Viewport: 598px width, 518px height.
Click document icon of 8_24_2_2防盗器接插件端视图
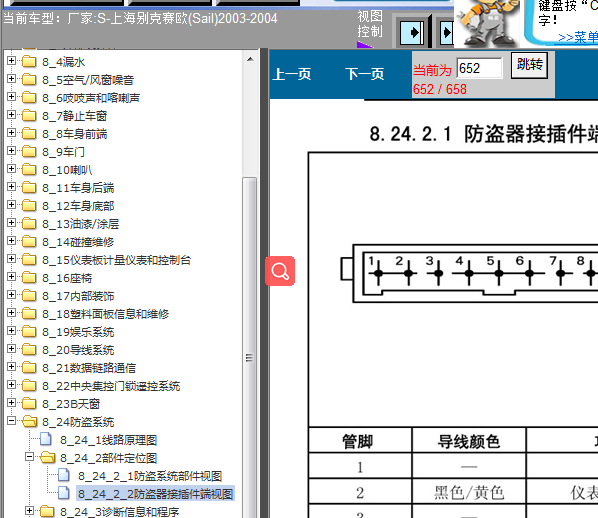pos(64,493)
